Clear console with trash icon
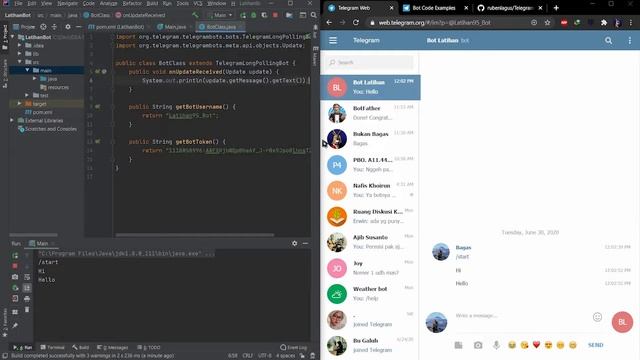640x360 pixels. (x=27, y=309)
